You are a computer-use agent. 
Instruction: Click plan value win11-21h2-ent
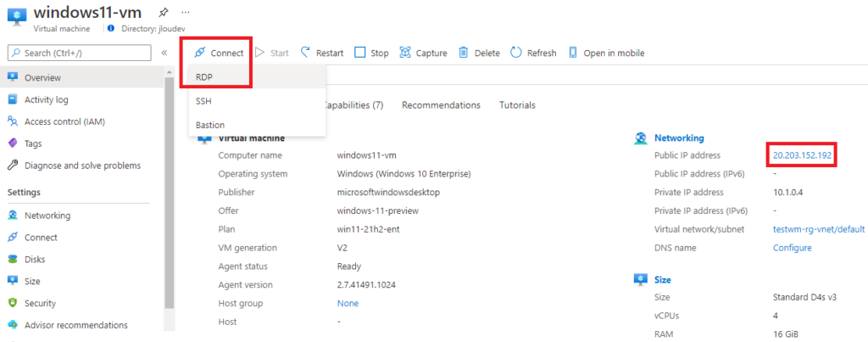tap(368, 229)
